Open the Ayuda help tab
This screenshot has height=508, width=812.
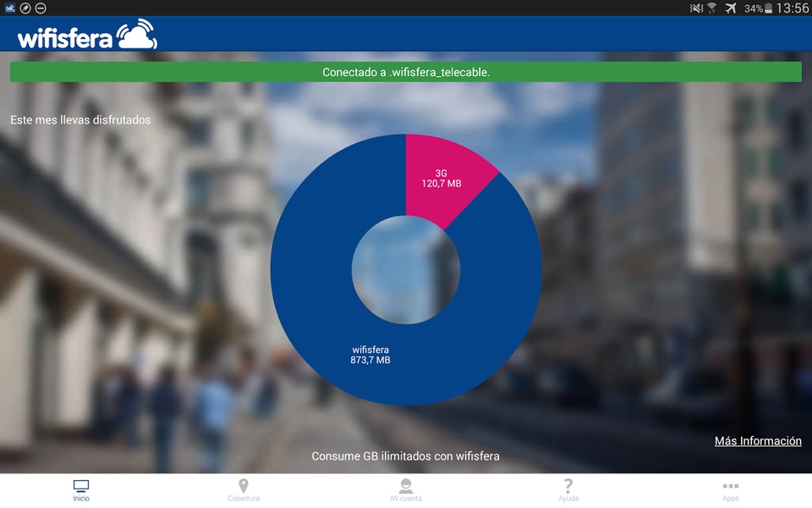tap(568, 490)
